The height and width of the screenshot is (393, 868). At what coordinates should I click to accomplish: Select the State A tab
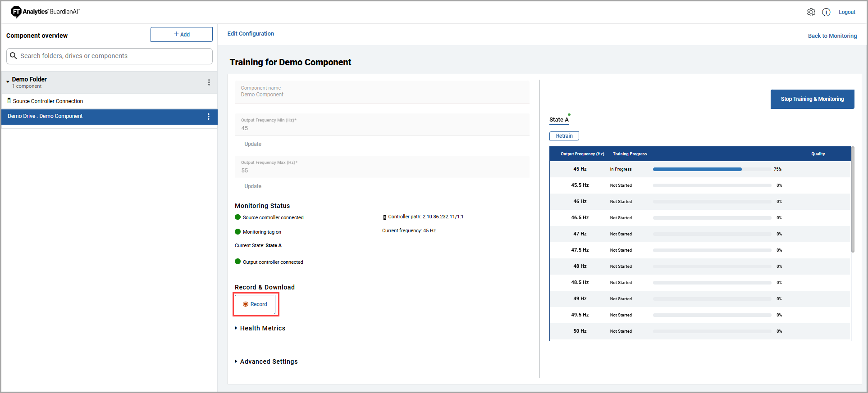click(x=559, y=120)
